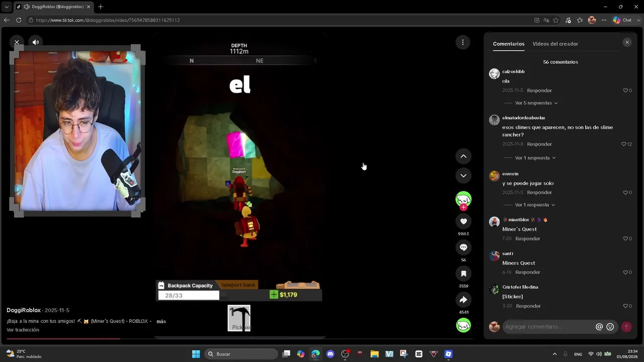This screenshot has height=362, width=644.
Task: Open Copilot Chat in browser toolbar
Action: pyautogui.click(x=622, y=20)
